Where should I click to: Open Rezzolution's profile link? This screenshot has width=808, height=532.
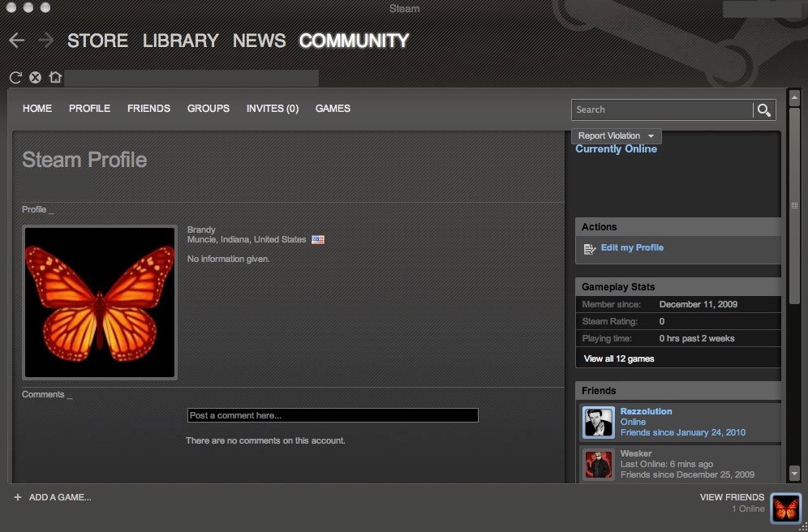click(647, 411)
